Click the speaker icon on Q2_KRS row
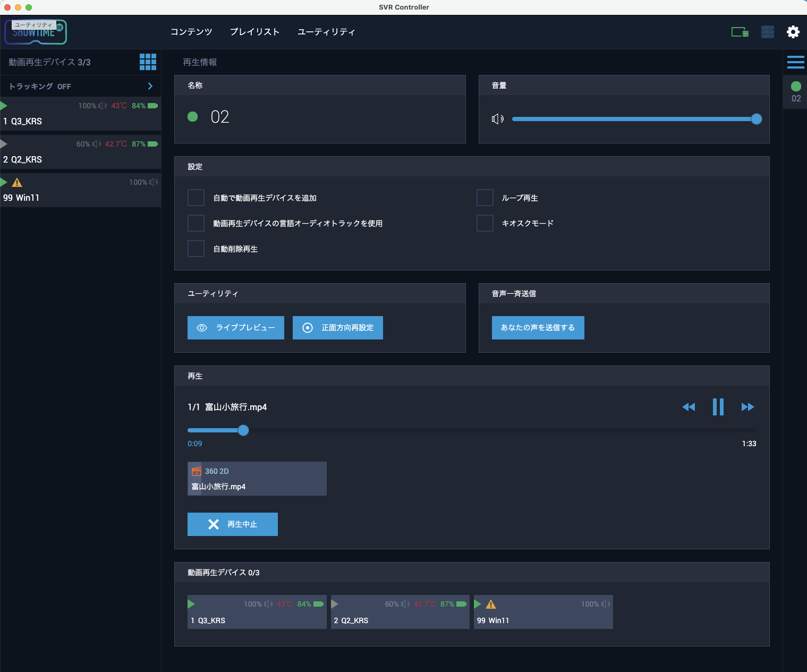The image size is (807, 672). tap(96, 144)
